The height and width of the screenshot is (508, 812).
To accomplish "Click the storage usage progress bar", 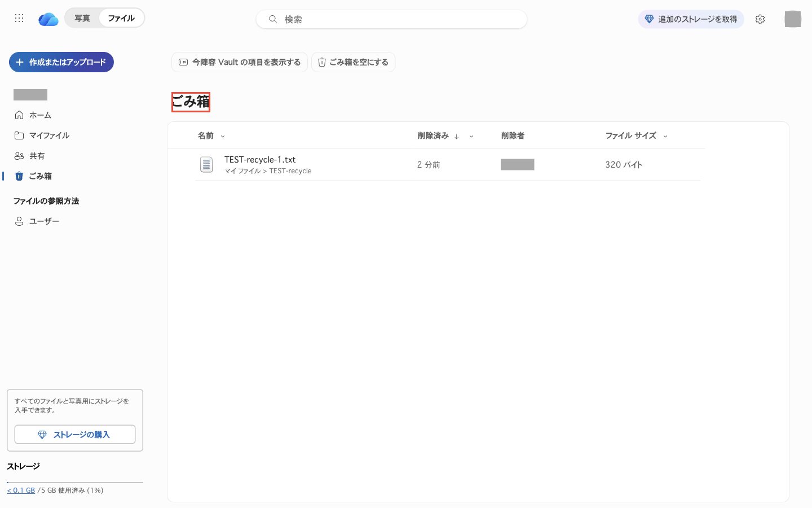I will click(x=75, y=483).
